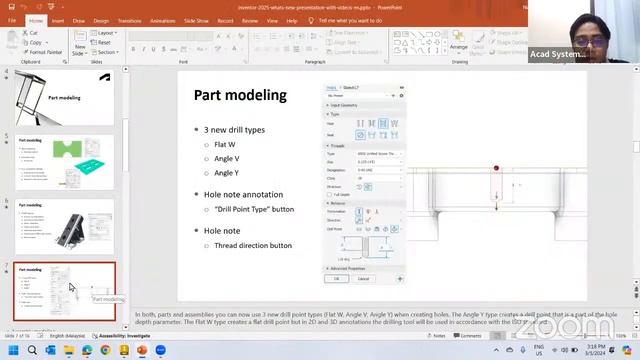This screenshot has height=360, width=640.
Task: Expand Clipboard dialog launcher
Action: [x=65, y=62]
